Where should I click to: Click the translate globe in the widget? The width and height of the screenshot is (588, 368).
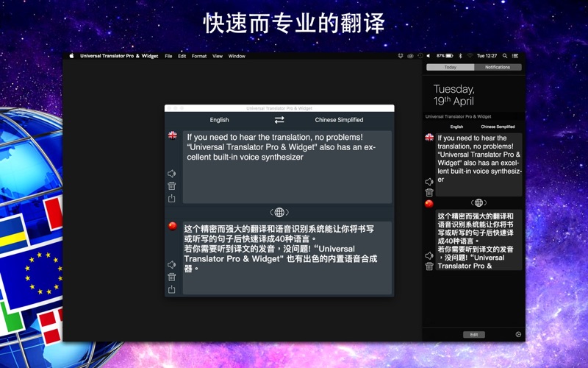478,203
